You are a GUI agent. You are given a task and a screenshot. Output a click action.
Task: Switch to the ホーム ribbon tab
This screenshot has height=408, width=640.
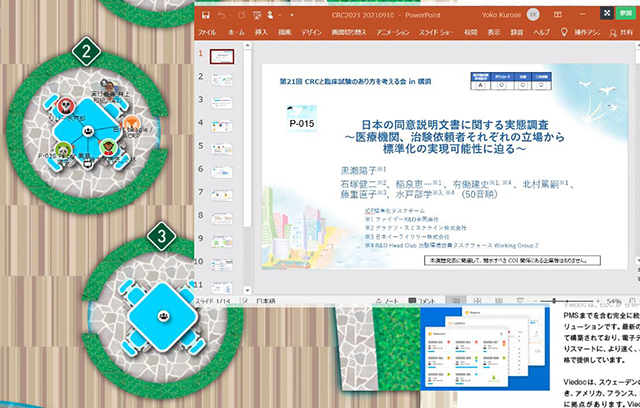pyautogui.click(x=236, y=32)
